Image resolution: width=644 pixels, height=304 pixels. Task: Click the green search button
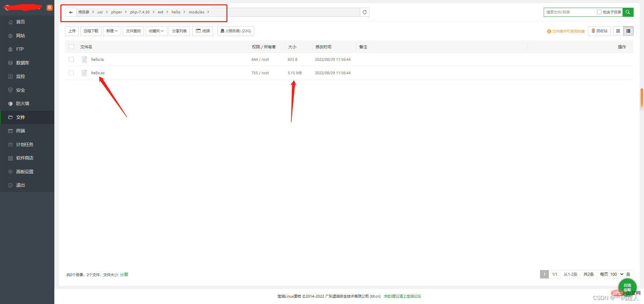click(628, 12)
